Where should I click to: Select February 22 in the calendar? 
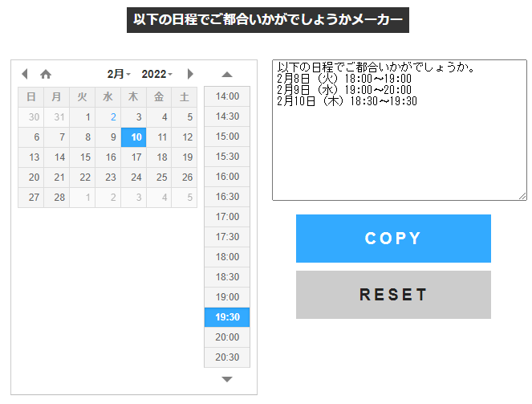[x=83, y=178]
